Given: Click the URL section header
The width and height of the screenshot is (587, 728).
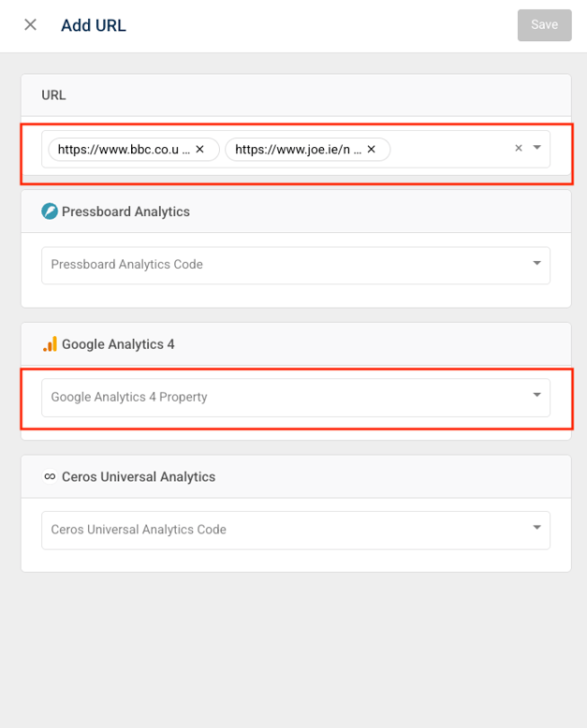Looking at the screenshot, I should [53, 95].
